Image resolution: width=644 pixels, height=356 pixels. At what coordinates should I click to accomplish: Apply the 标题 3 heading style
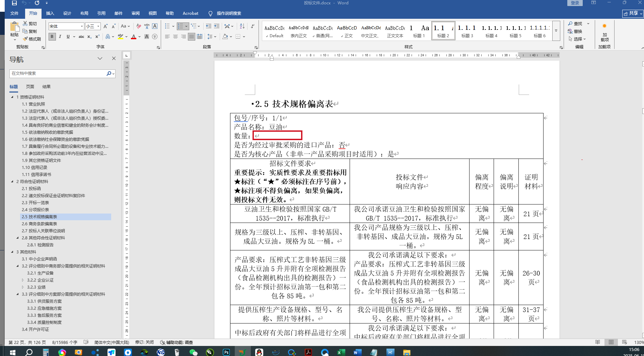tap(467, 31)
